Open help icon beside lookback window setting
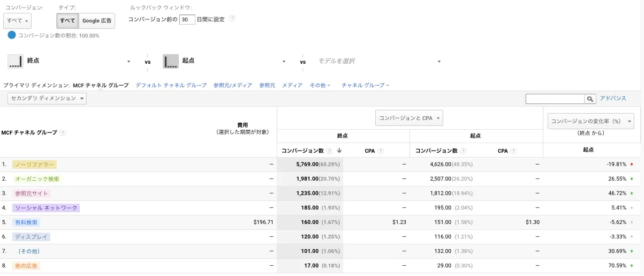The height and width of the screenshot is (276, 644). pyautogui.click(x=232, y=18)
